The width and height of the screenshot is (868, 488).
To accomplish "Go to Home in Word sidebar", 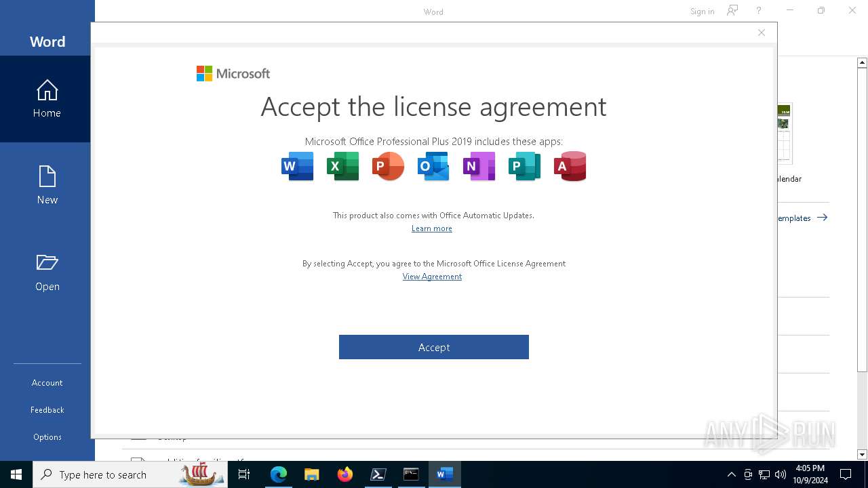I will point(47,99).
